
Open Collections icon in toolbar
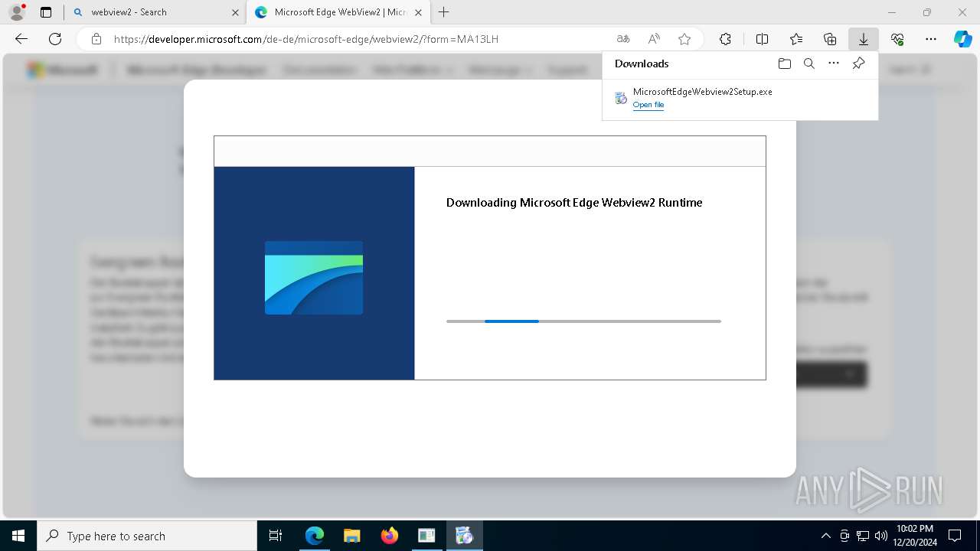tap(830, 39)
